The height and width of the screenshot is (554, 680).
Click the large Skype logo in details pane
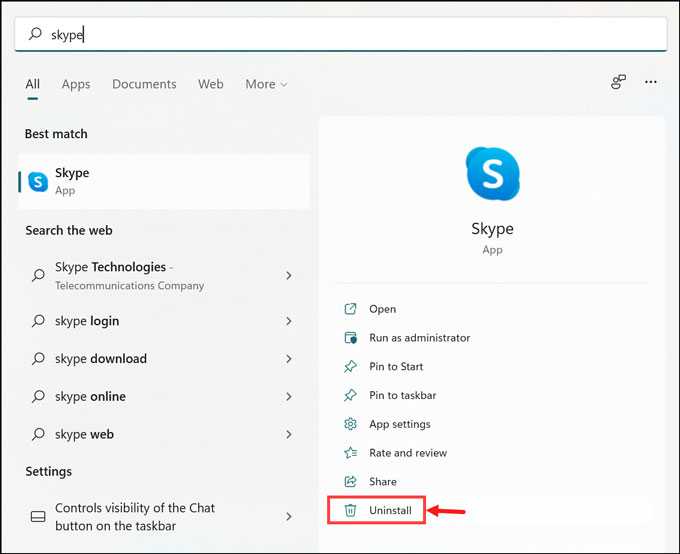[492, 174]
